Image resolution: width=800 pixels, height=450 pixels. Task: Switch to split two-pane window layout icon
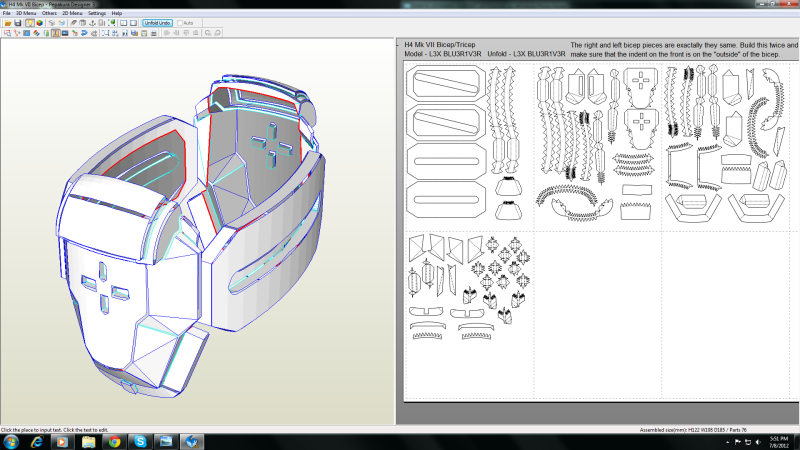pyautogui.click(x=123, y=23)
